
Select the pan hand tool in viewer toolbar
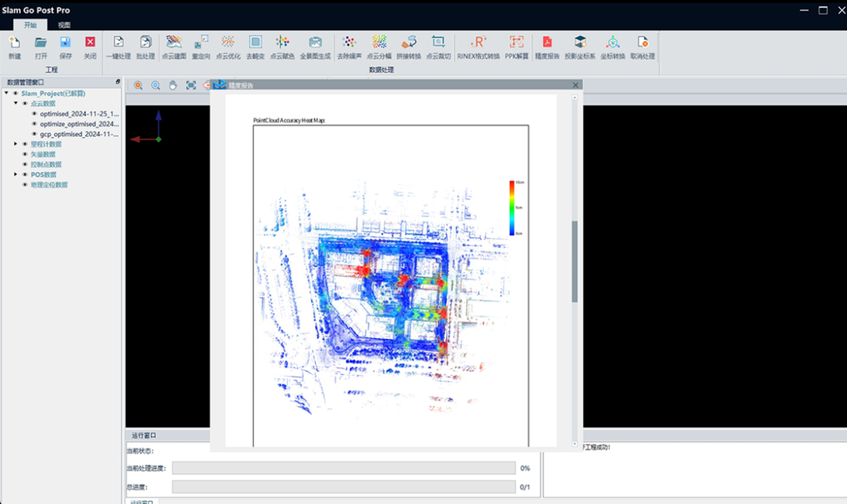(x=173, y=86)
